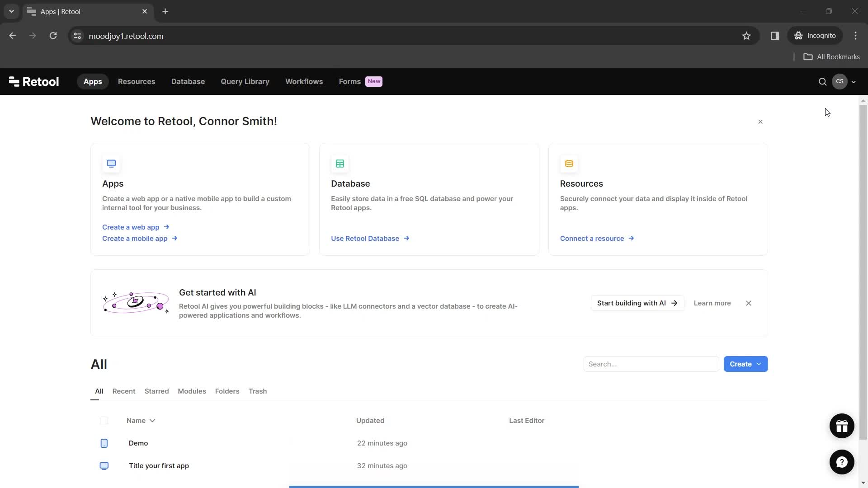The image size is (868, 488).
Task: Click the Database card table icon
Action: 340,164
